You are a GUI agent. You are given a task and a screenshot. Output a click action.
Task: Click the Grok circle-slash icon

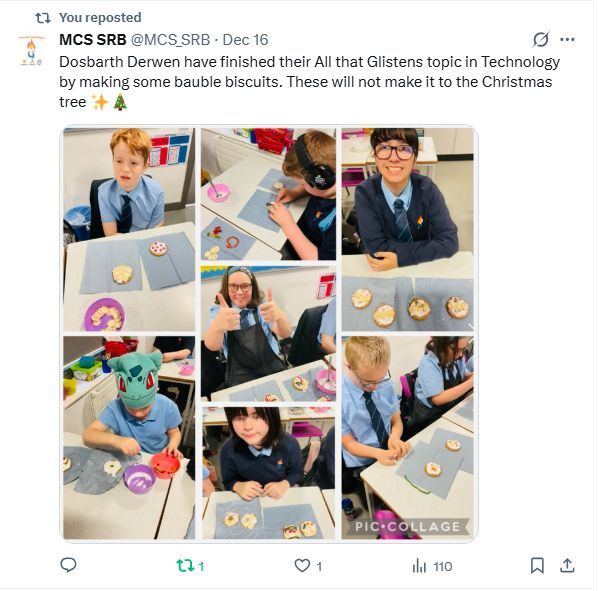tap(541, 39)
